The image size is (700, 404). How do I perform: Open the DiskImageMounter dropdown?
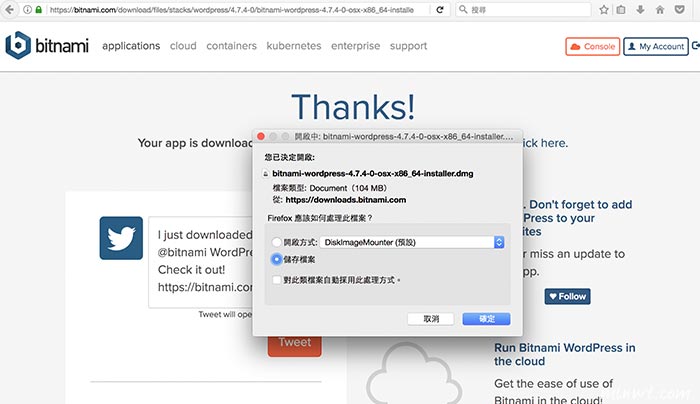click(x=412, y=242)
